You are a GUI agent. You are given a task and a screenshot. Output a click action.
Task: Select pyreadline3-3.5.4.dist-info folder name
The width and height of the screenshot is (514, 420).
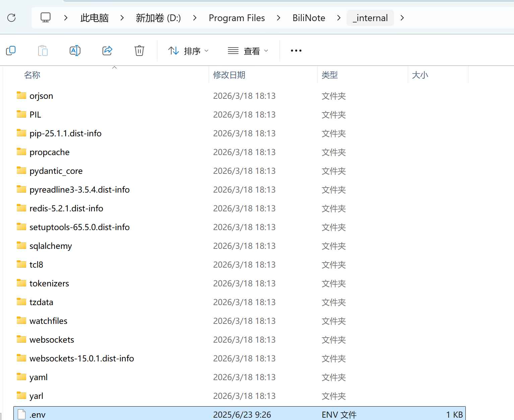79,190
